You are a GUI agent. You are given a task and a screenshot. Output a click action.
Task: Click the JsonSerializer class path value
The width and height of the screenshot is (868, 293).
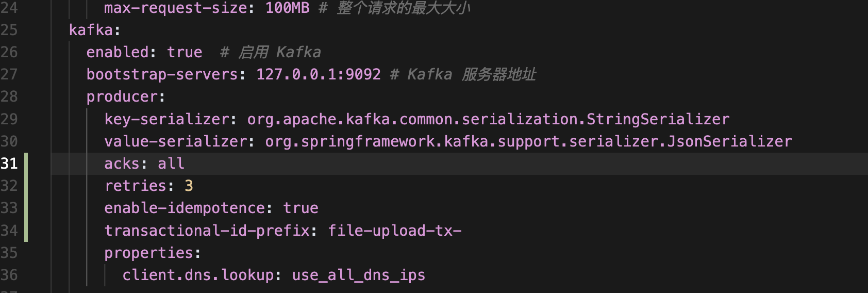[x=528, y=141]
